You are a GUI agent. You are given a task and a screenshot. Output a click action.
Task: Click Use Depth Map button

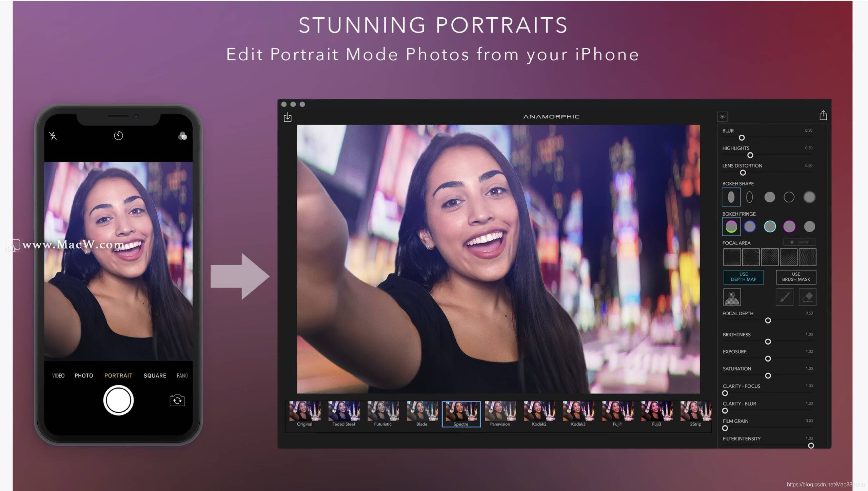pos(744,277)
